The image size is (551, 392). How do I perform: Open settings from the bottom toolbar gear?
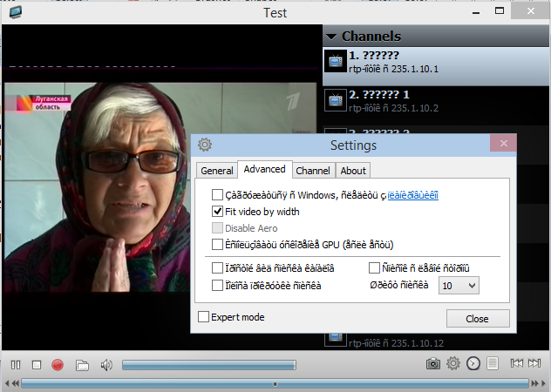coord(453,364)
